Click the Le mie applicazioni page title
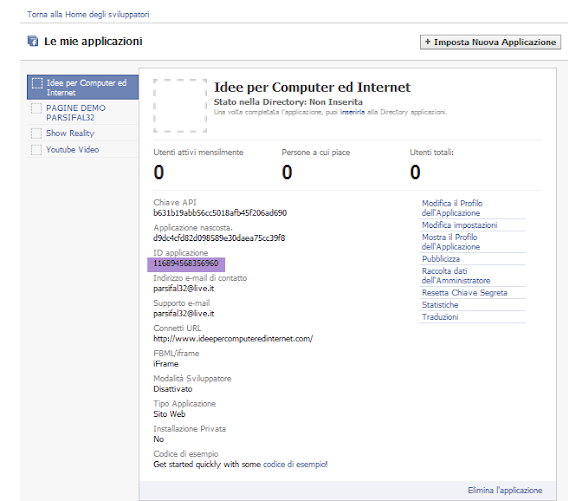 tap(93, 41)
